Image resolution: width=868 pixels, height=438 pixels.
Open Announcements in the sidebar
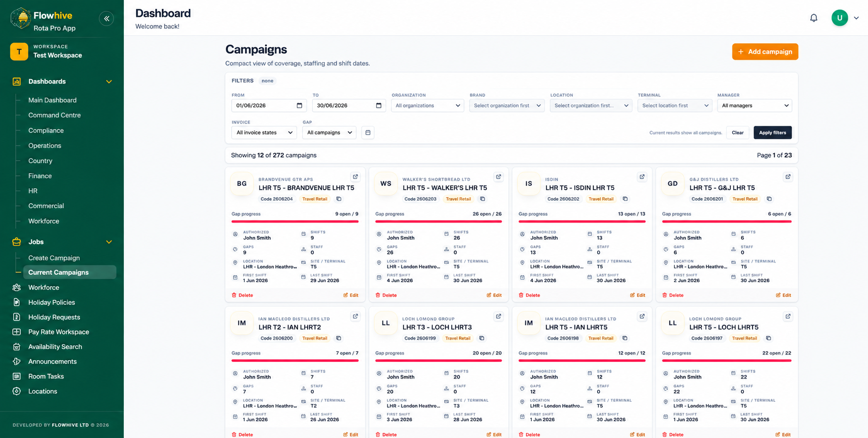pyautogui.click(x=52, y=361)
